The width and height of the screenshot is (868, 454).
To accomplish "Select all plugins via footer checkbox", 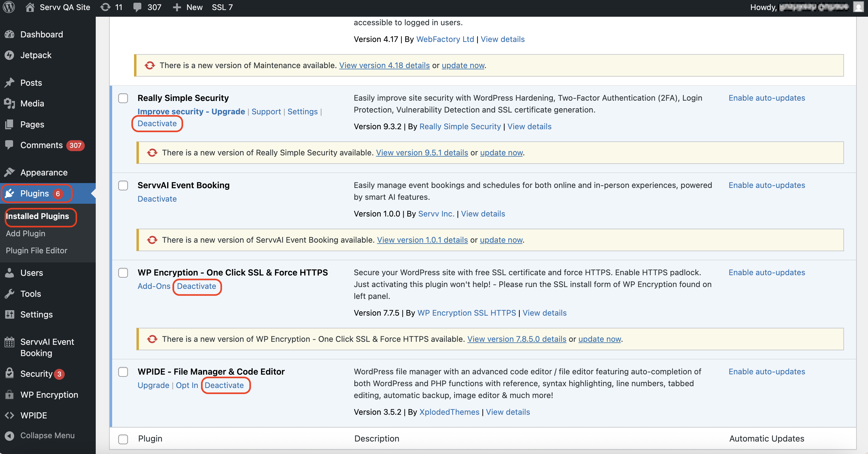I will 123,439.
